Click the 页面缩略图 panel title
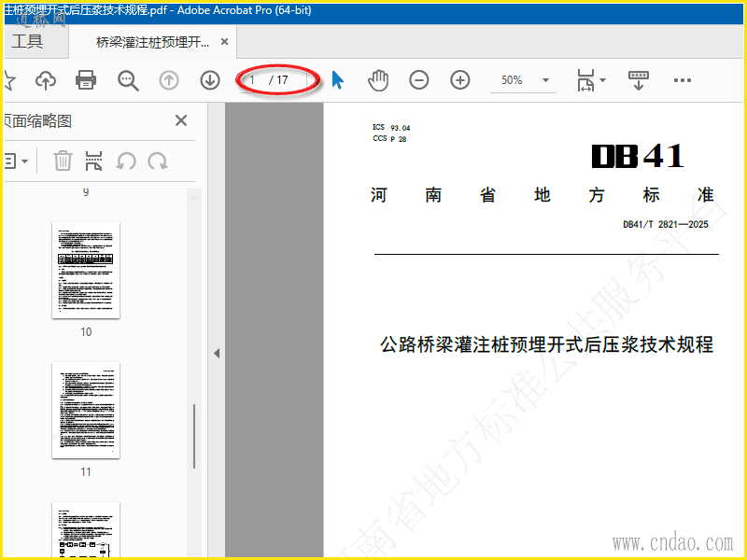 (37, 121)
